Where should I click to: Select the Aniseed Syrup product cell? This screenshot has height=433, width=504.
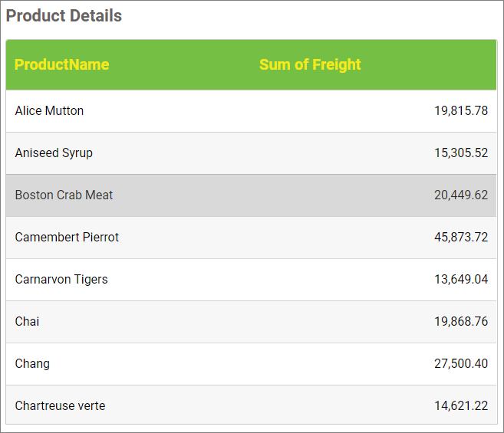pos(54,153)
